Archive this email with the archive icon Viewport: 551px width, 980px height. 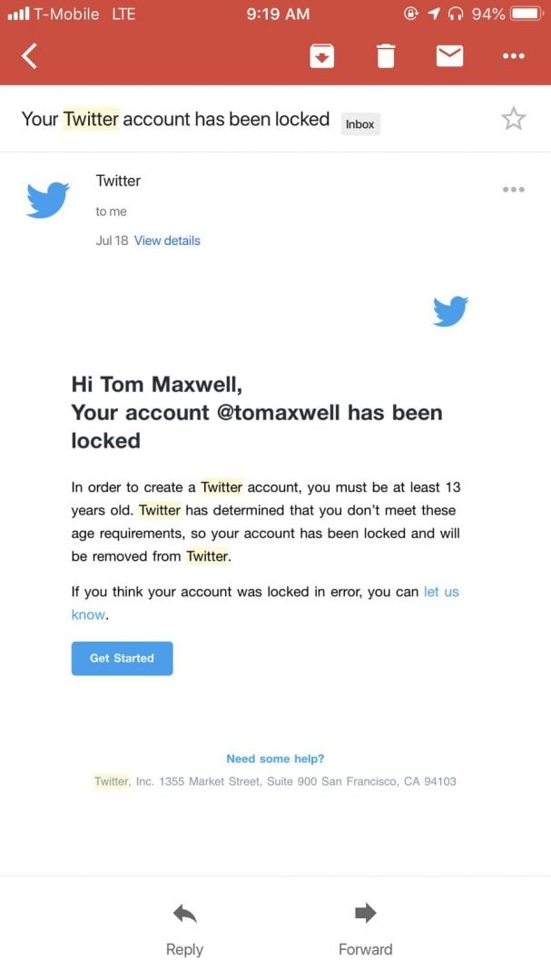click(321, 56)
